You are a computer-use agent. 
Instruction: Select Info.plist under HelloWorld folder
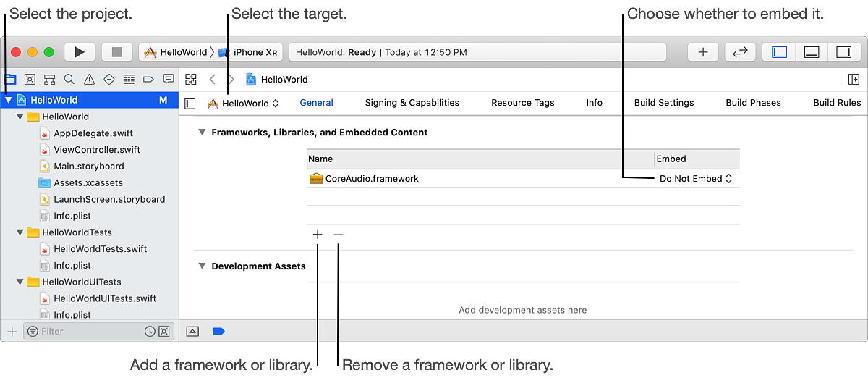point(72,216)
